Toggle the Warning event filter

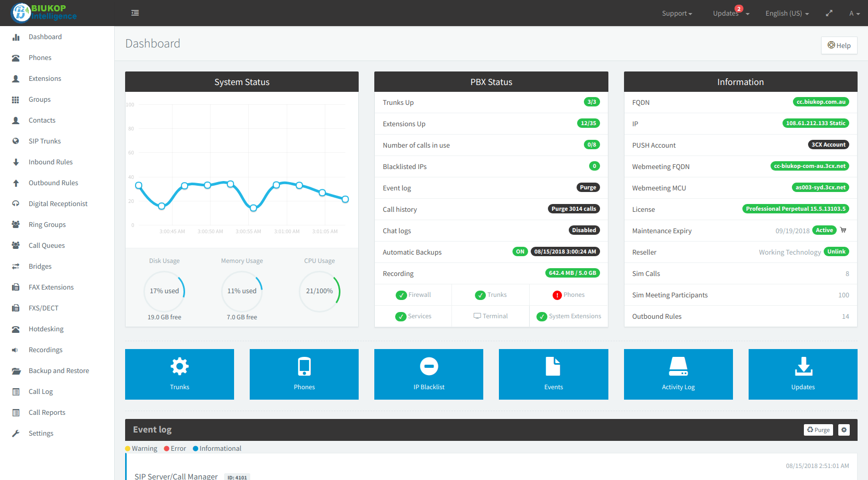pos(141,449)
